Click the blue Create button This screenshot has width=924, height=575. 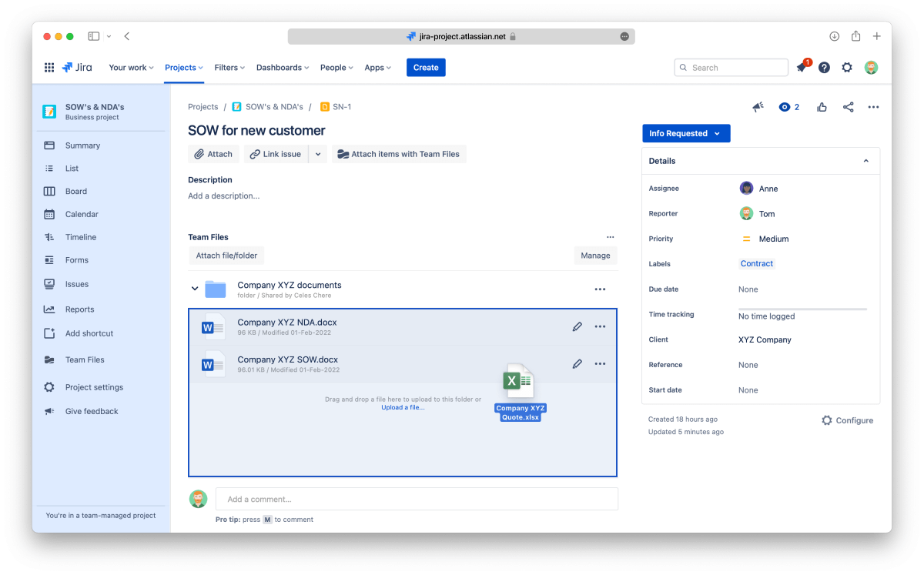426,68
